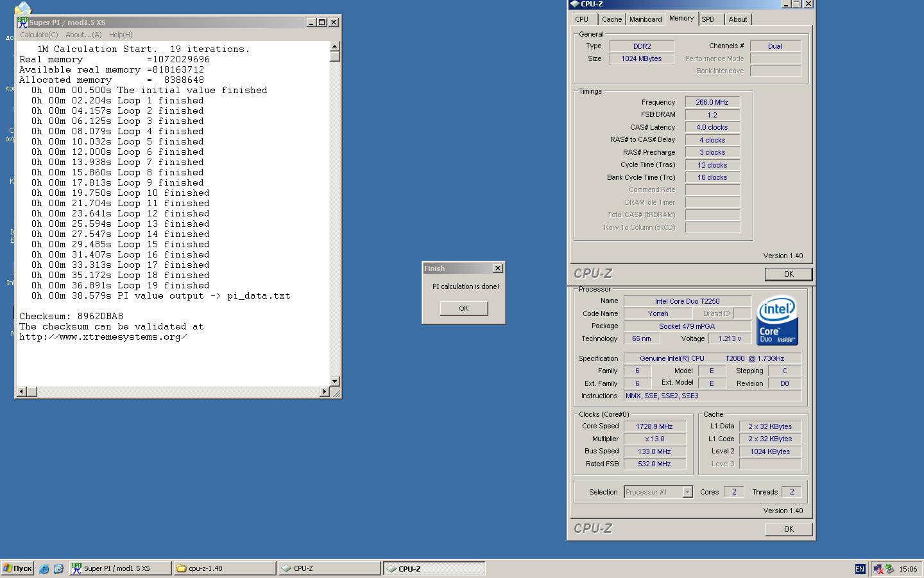Click the Technology 65 nm value
924x578 pixels.
(x=642, y=338)
